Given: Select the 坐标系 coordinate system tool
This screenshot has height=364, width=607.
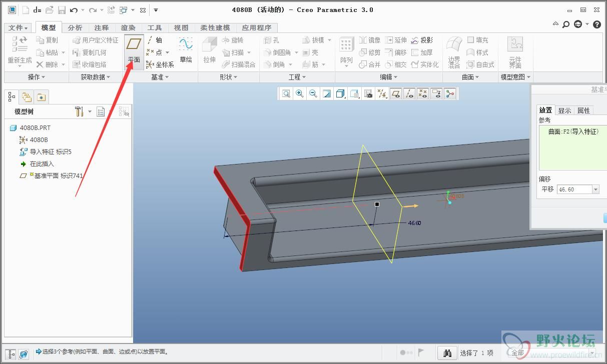Looking at the screenshot, I should (x=160, y=64).
